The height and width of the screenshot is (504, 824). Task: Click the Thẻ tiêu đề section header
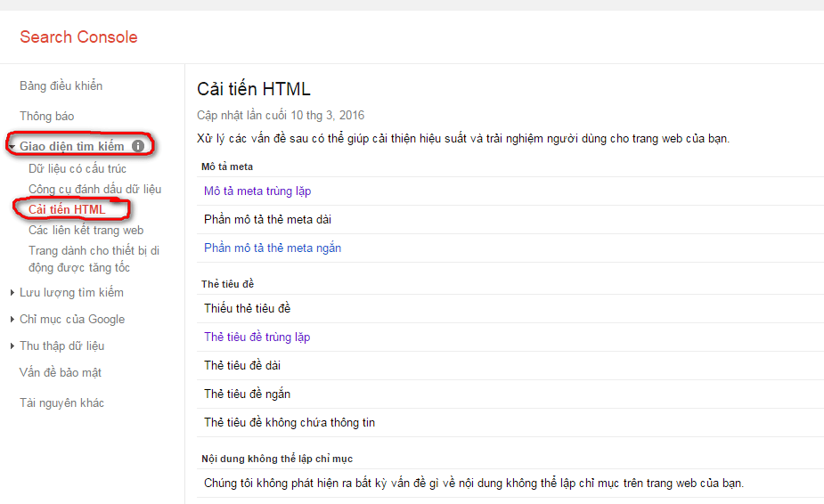tap(227, 284)
